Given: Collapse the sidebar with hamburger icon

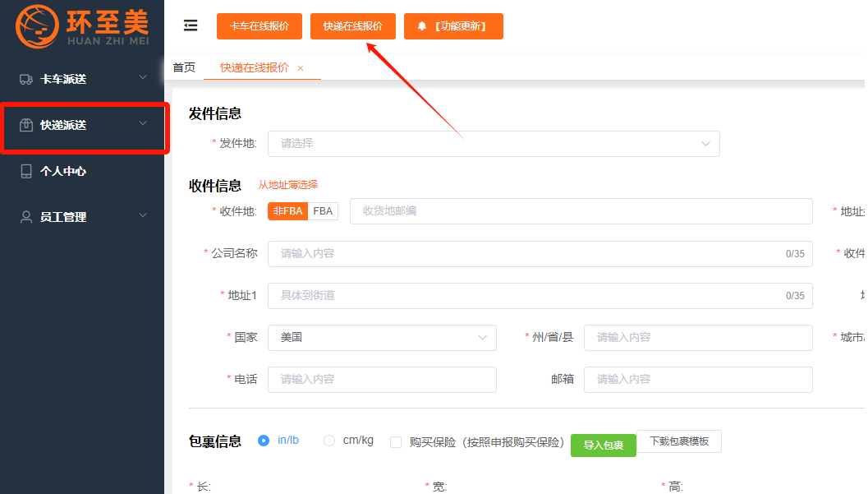Looking at the screenshot, I should 191,25.
